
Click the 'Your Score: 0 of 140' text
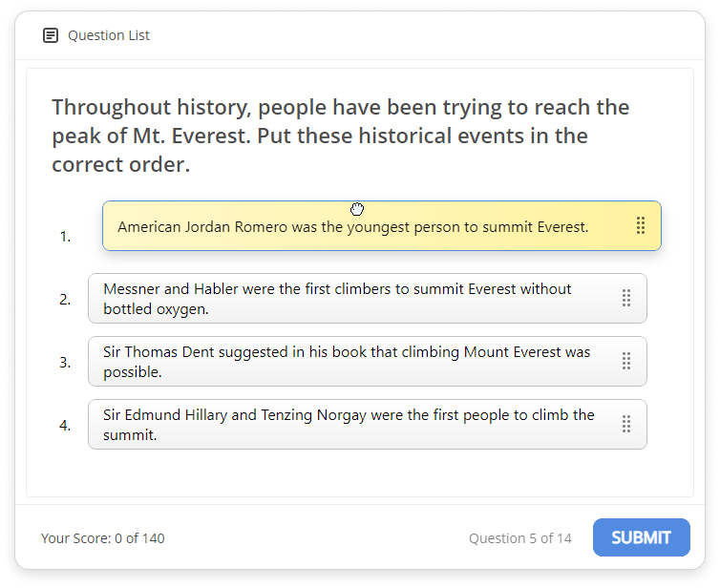[x=102, y=538]
